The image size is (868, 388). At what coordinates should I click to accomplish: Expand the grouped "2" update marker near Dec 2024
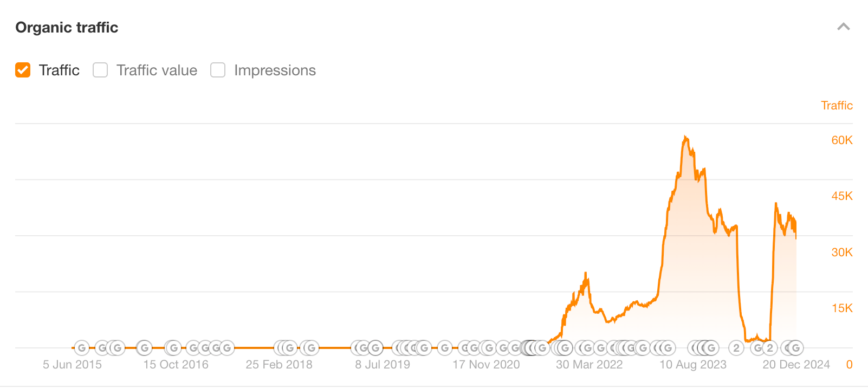(x=769, y=348)
